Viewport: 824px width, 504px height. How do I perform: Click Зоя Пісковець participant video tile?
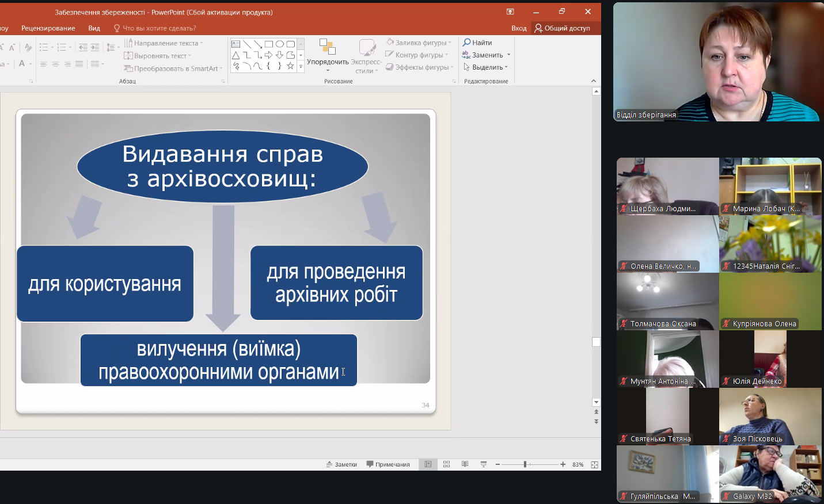coord(770,416)
